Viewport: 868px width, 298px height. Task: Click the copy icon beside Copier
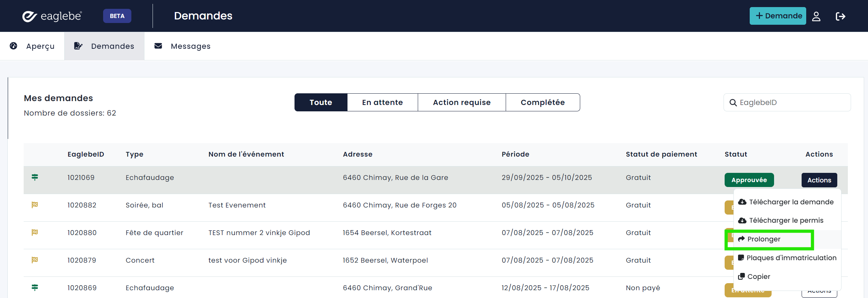click(741, 276)
